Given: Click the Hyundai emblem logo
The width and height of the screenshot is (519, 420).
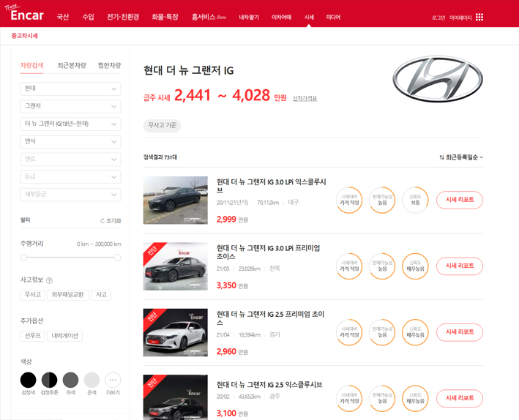Looking at the screenshot, I should (438, 78).
